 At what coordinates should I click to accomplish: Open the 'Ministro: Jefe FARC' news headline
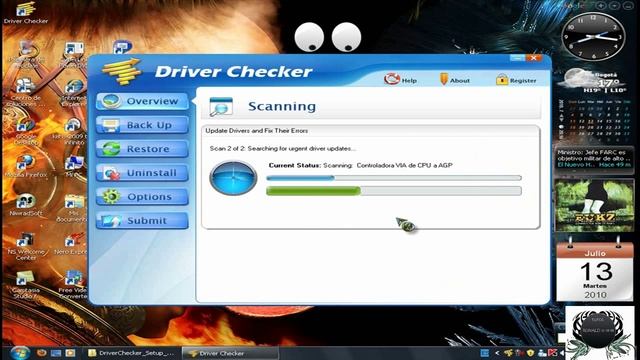pyautogui.click(x=591, y=155)
